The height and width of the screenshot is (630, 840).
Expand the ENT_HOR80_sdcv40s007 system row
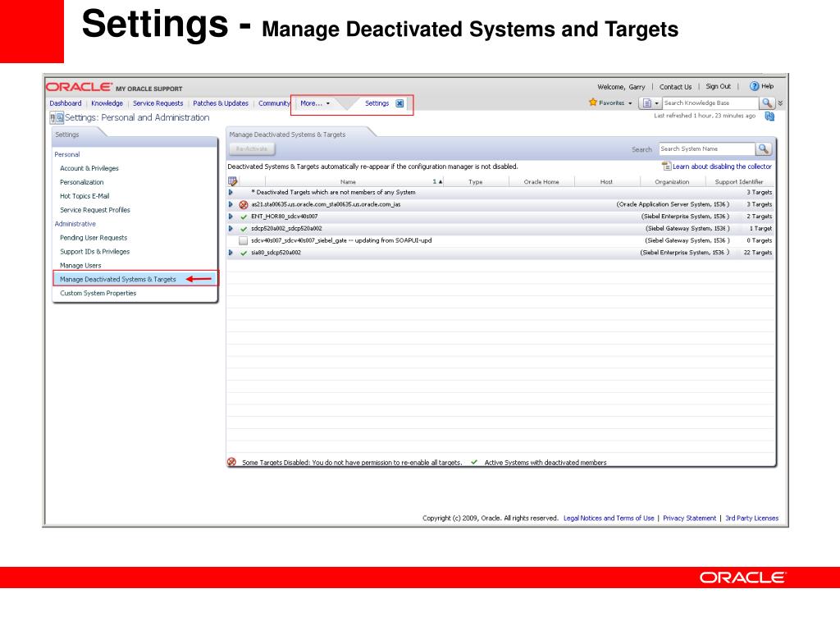(231, 217)
